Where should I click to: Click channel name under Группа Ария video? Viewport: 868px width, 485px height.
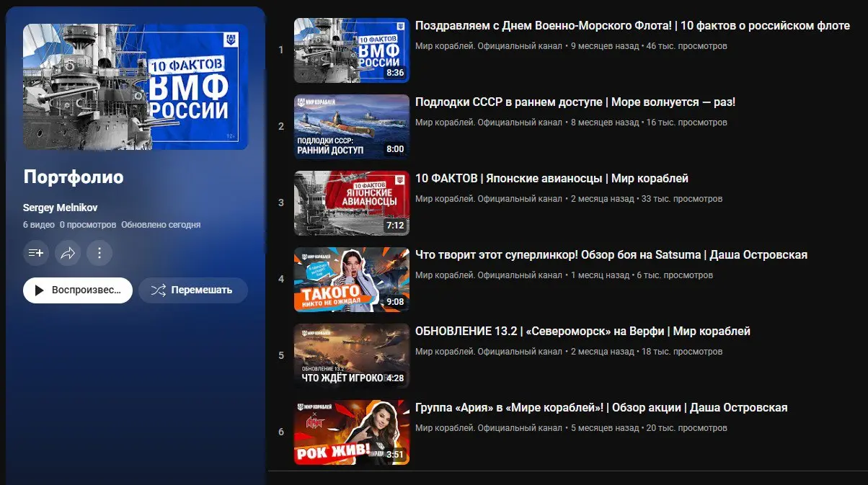tap(489, 428)
